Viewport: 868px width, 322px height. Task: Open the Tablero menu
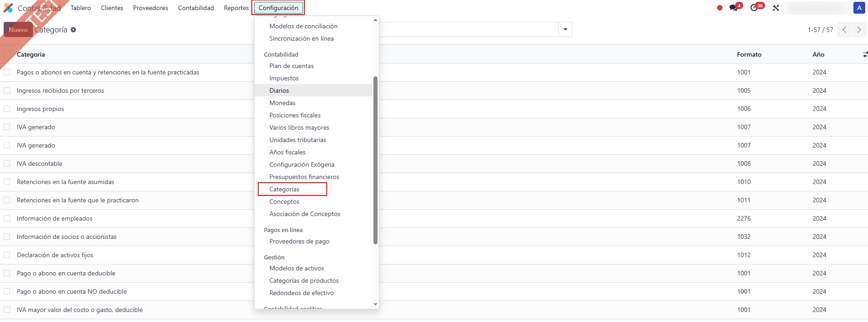click(x=80, y=8)
